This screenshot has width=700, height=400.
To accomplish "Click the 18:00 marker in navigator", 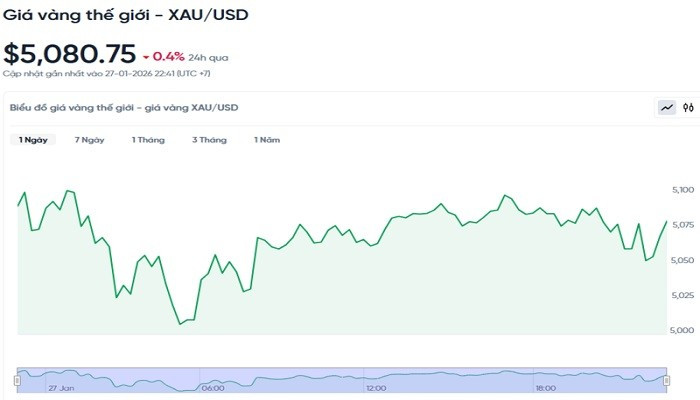I will tap(546, 388).
